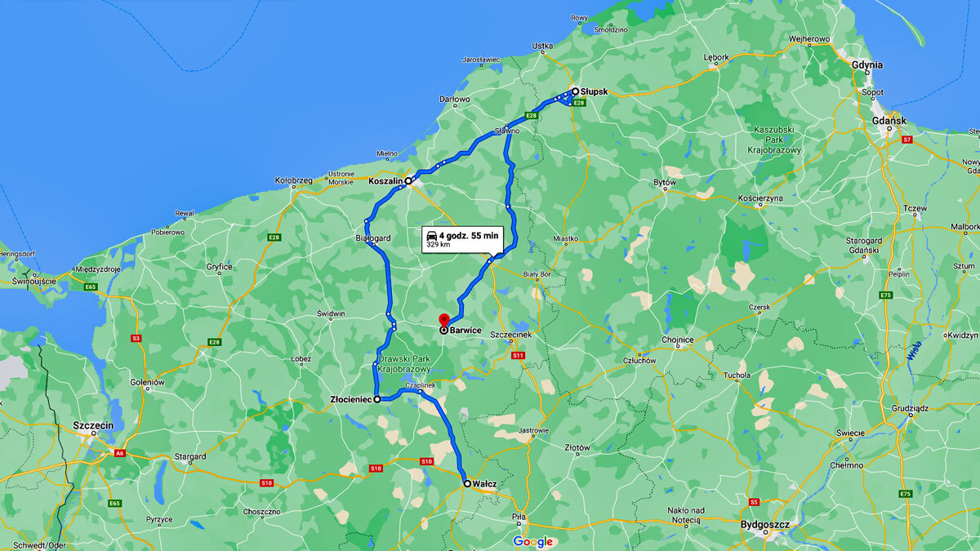Click the S11 road shield near Szczecinek
980x551 pixels.
pos(517,356)
